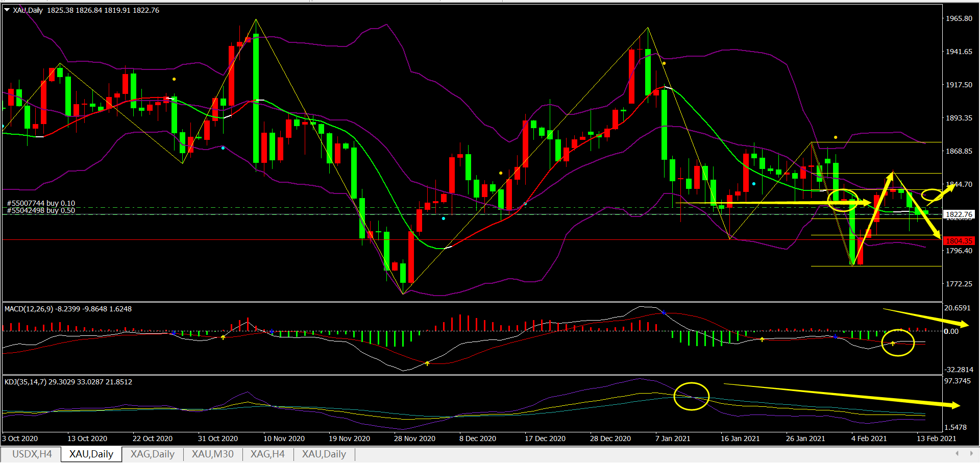Click the one-click trading triangle beside XAU,Daily
980x463 pixels.
(x=7, y=10)
